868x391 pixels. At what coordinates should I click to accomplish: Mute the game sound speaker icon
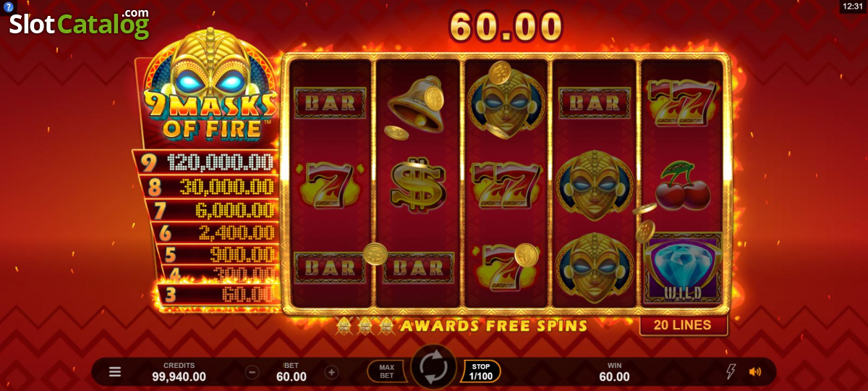pos(755,371)
